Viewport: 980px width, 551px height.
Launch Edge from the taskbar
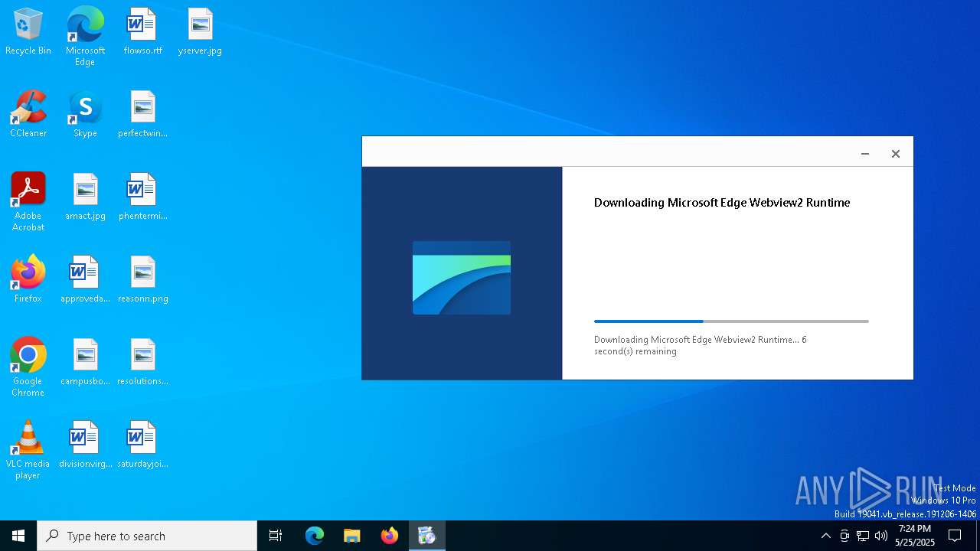tap(315, 536)
